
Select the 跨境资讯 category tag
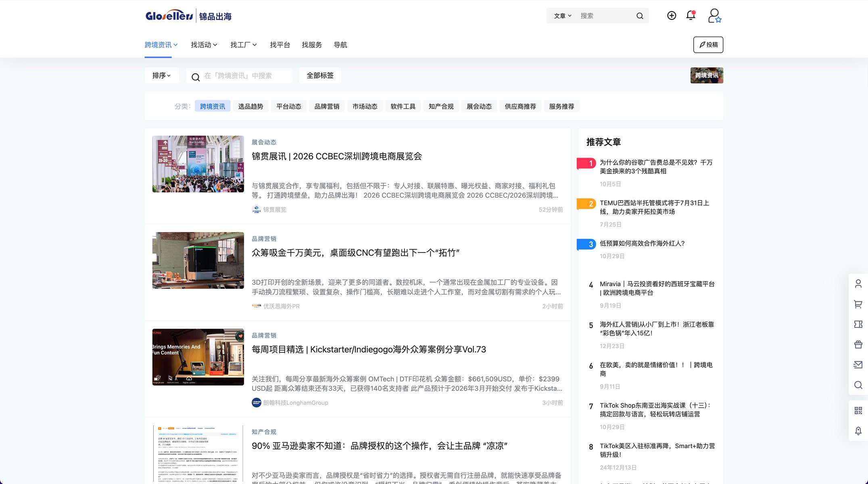tap(213, 106)
